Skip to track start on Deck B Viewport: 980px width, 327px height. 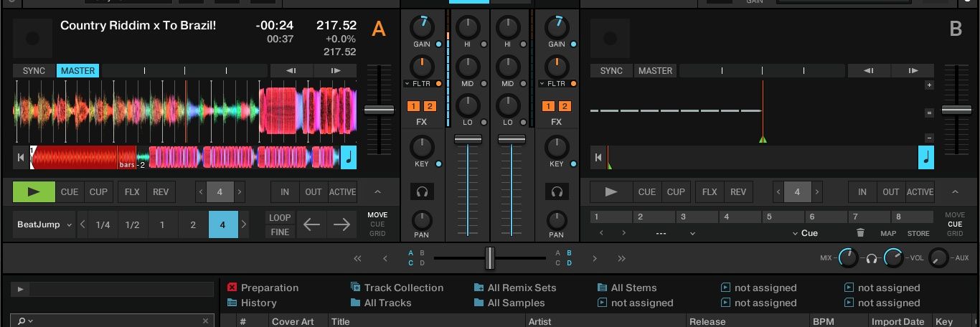(598, 158)
